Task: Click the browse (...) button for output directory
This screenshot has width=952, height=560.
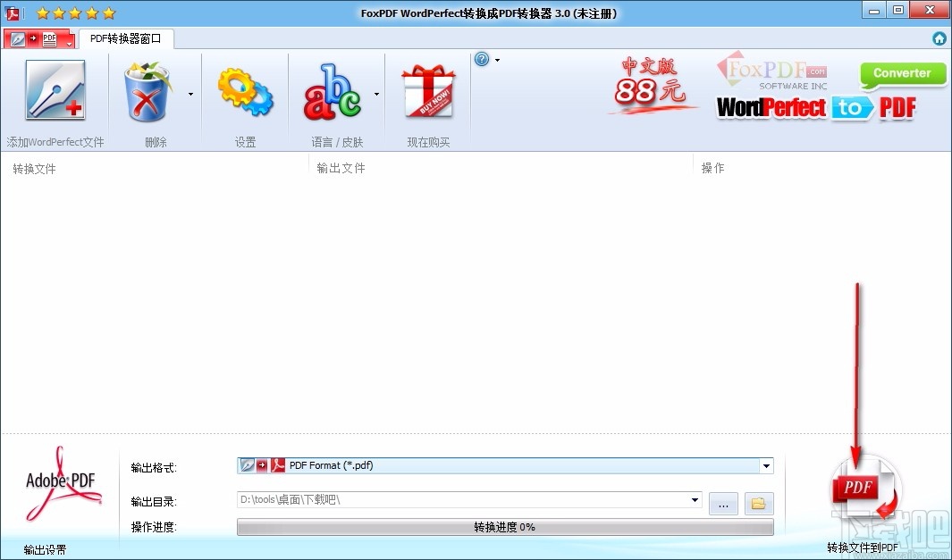Action: point(723,503)
